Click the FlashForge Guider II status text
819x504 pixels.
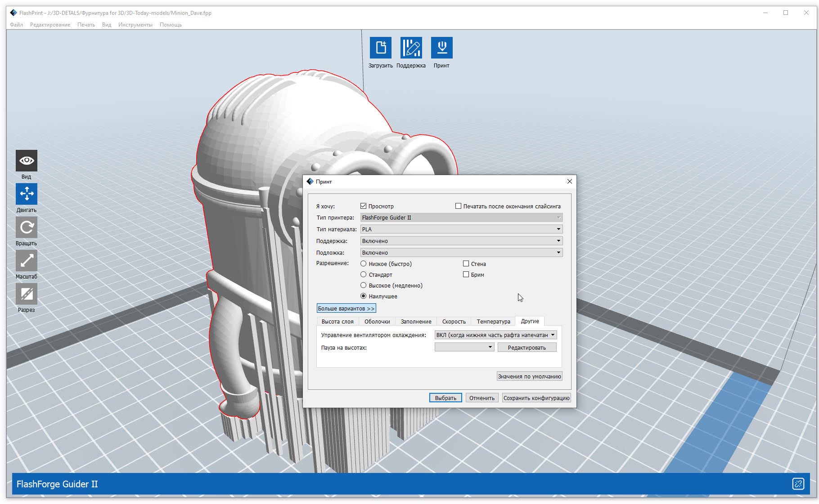point(57,484)
